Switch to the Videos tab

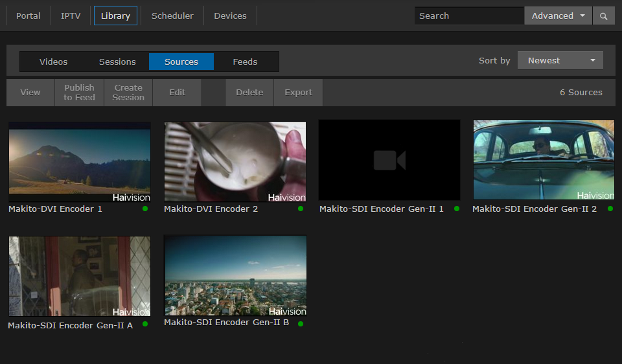click(53, 62)
